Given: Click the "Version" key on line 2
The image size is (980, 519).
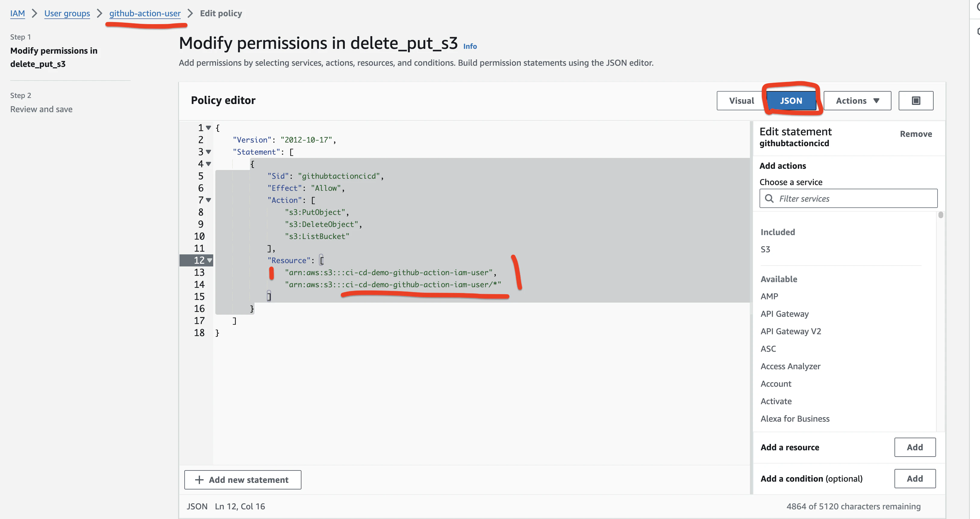Looking at the screenshot, I should [252, 140].
